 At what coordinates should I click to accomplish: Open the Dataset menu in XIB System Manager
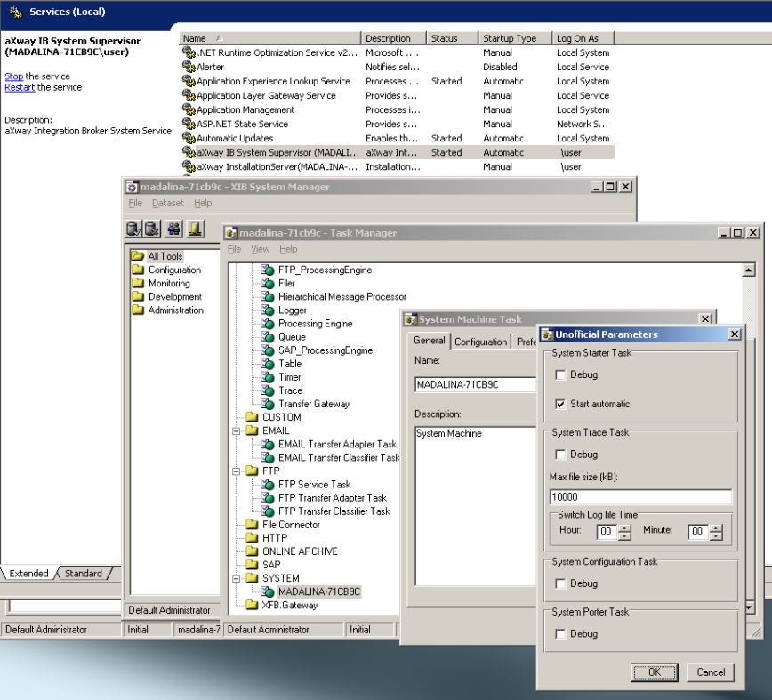pos(168,204)
